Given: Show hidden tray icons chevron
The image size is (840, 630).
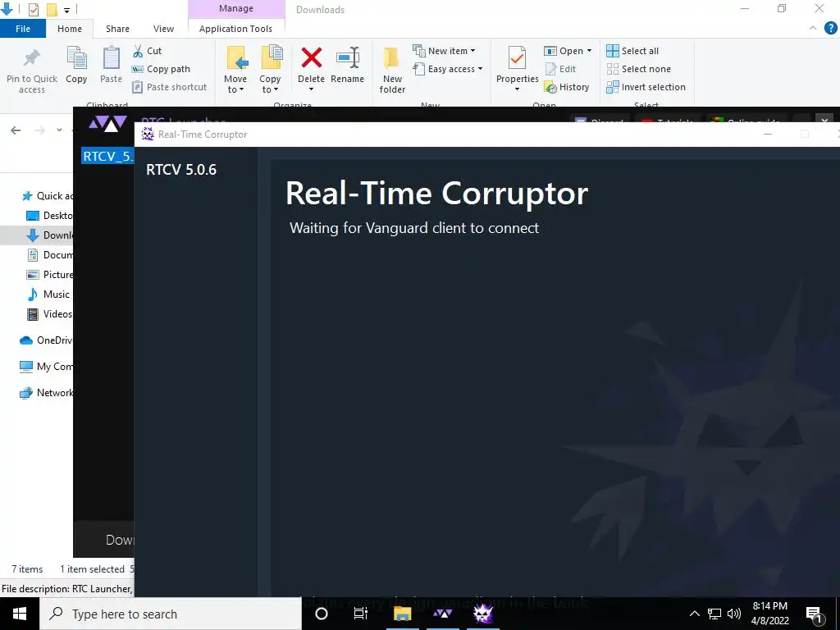Looking at the screenshot, I should (694, 614).
